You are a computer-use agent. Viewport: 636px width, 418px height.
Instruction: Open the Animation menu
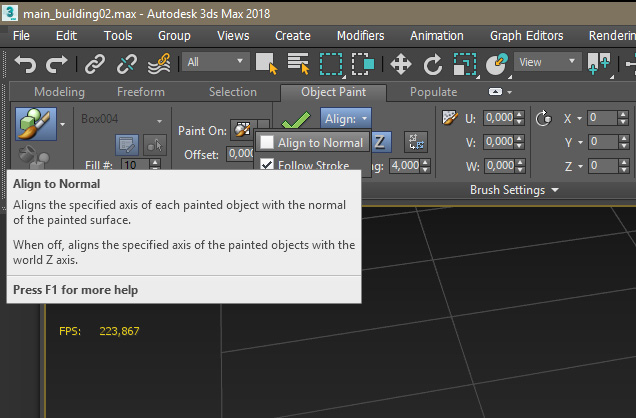tap(436, 36)
